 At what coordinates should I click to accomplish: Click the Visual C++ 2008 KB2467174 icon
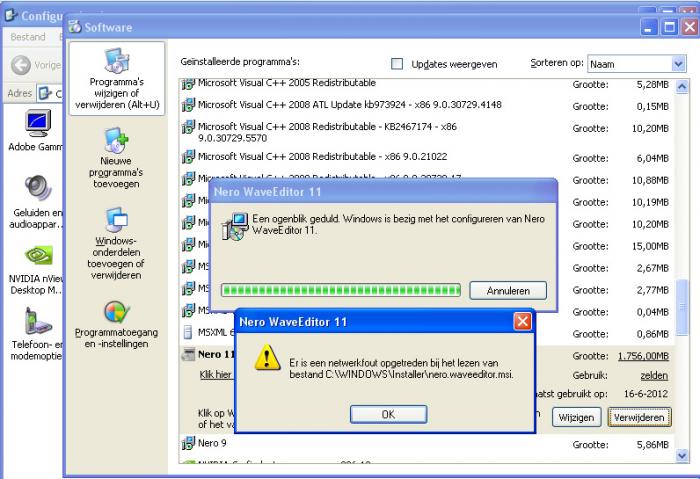[x=188, y=127]
